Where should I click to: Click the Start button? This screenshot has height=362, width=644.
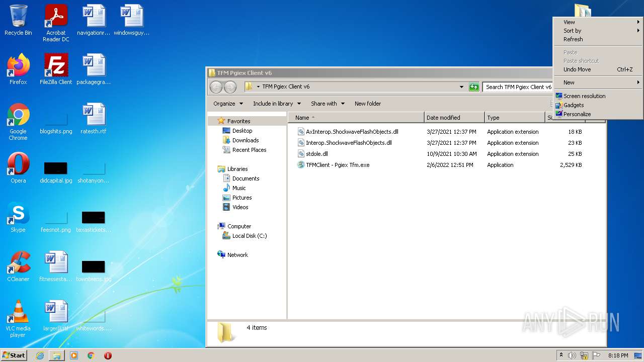14,355
